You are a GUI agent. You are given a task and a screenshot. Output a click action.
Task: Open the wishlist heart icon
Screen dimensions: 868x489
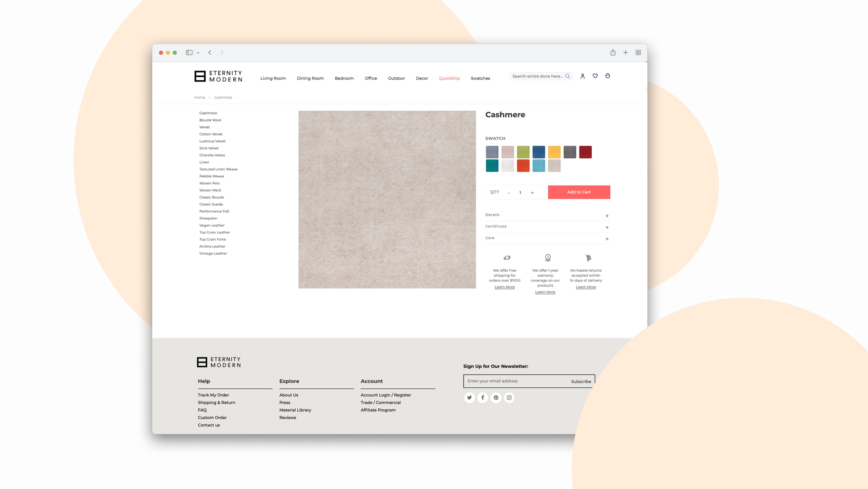coord(595,76)
